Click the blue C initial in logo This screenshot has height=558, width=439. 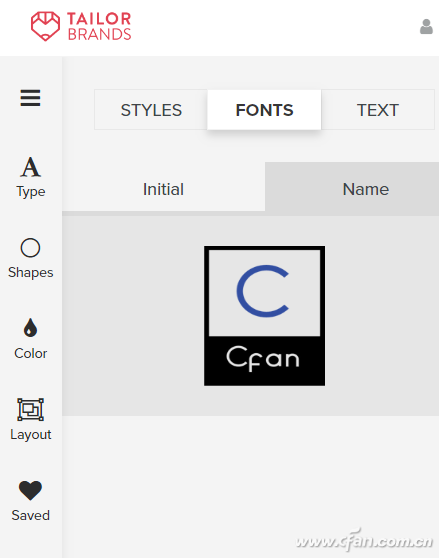(263, 291)
